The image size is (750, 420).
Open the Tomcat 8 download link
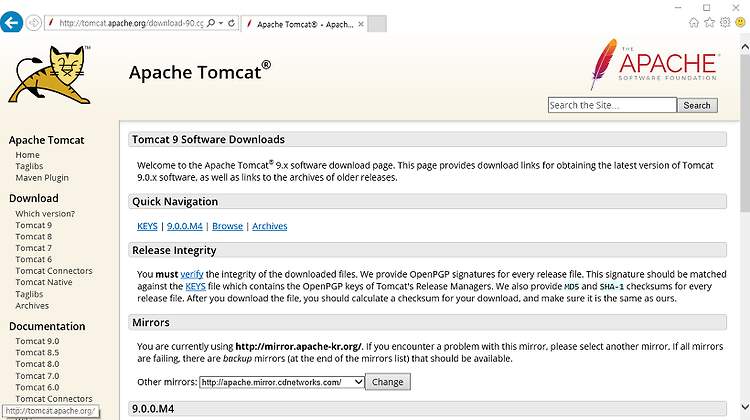pos(33,237)
